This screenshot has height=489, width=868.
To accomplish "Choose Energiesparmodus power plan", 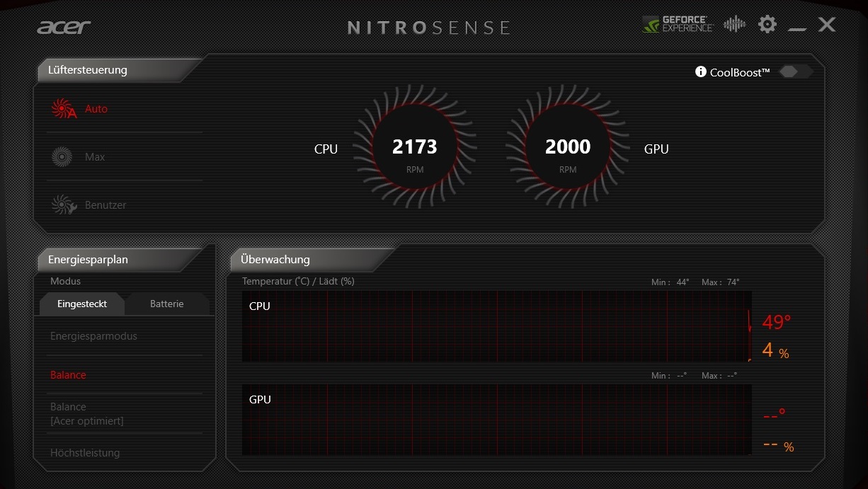I will click(93, 336).
